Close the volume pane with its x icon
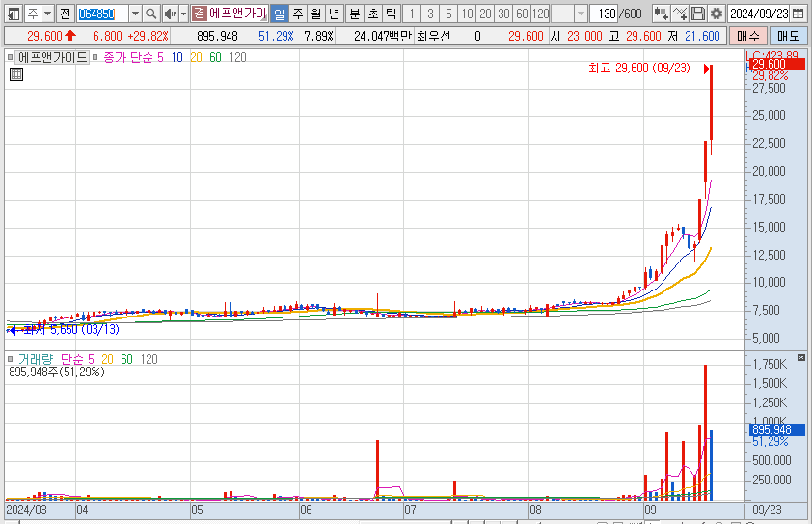 coord(801,358)
